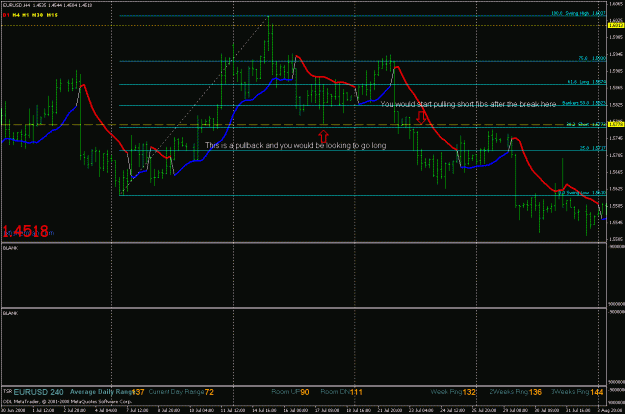This screenshot has height=414, width=625.
Task: Click the EURUSD 240 label in bottom panel
Action: coord(38,392)
